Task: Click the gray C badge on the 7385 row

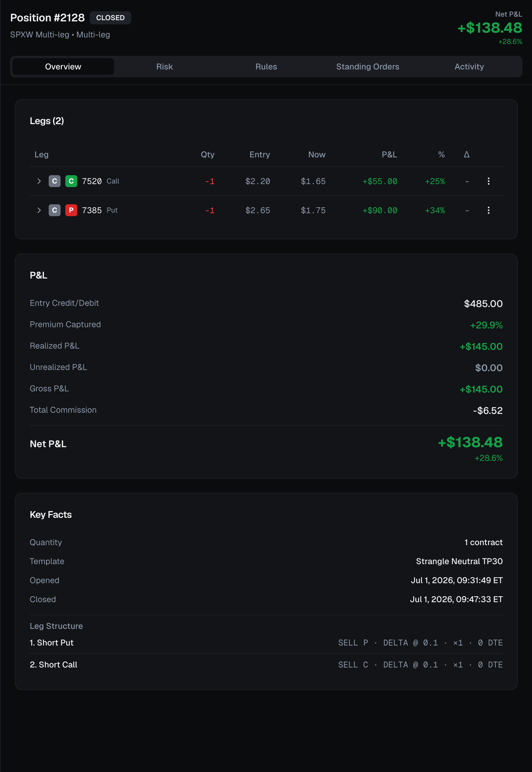Action: point(55,210)
